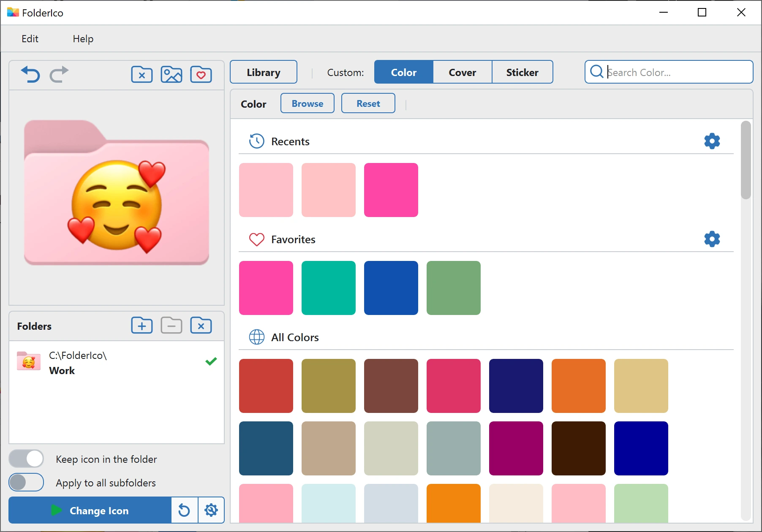Open the Library view
Viewport: 762px width, 532px height.
coord(264,72)
